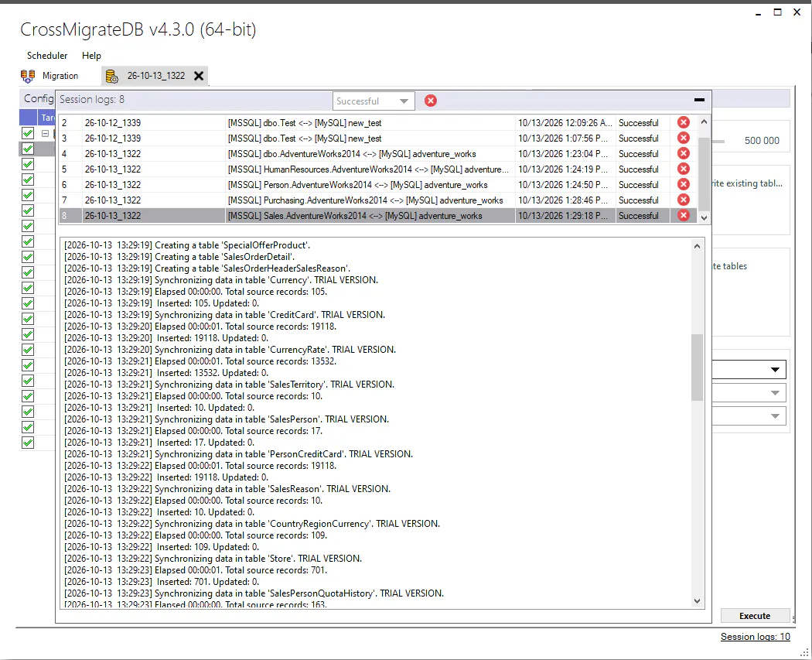Click log output scrollbar down arrow
Image resolution: width=812 pixels, height=660 pixels.
(697, 601)
